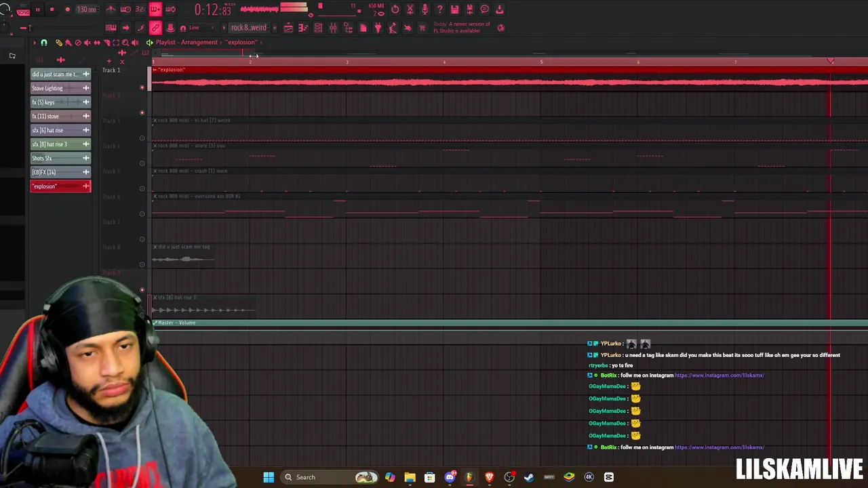
Task: Open project info speech-bubble icon
Action: click(484, 9)
